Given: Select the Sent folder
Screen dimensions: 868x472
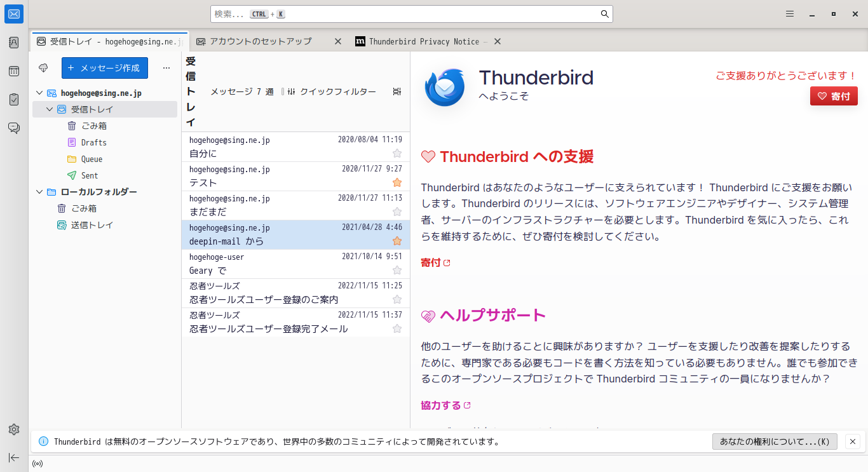Looking at the screenshot, I should click(x=90, y=175).
